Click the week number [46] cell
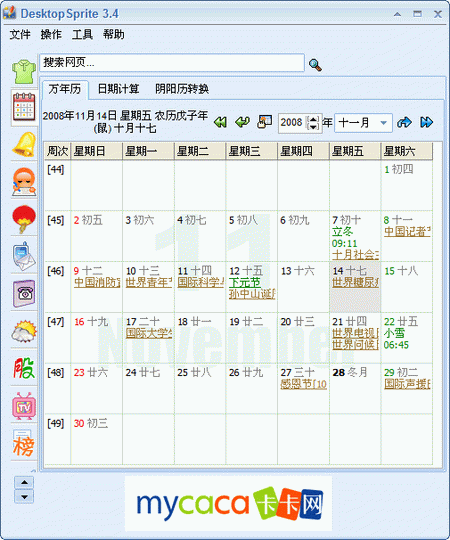This screenshot has height=540, width=450. tap(57, 287)
